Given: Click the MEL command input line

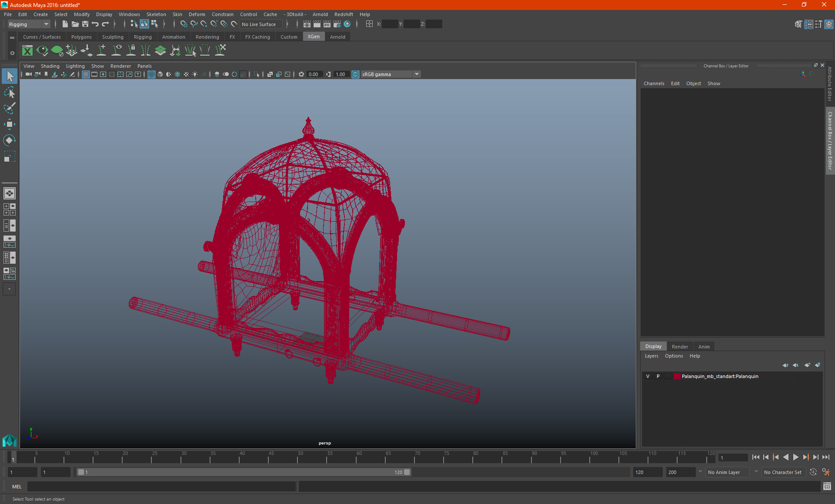Looking at the screenshot, I should [162, 487].
